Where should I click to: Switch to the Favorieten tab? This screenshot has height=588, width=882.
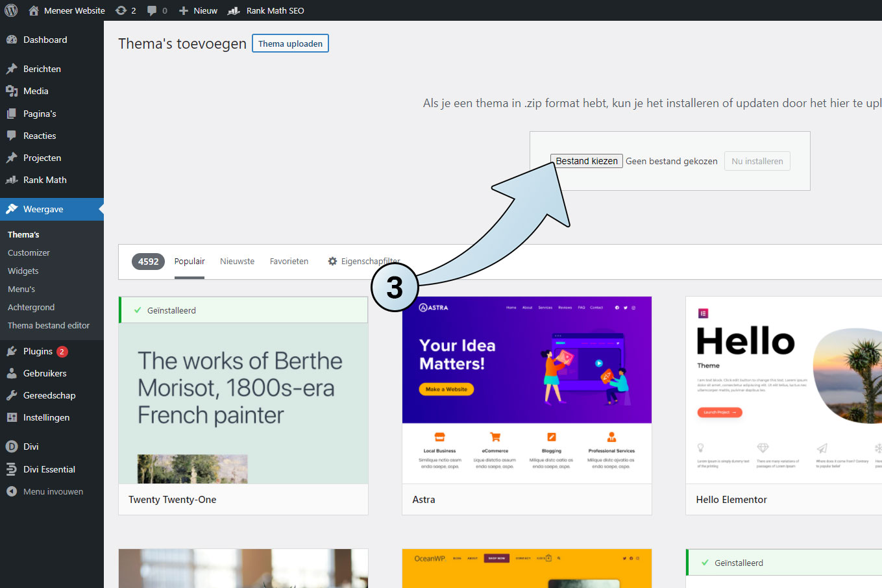click(289, 261)
